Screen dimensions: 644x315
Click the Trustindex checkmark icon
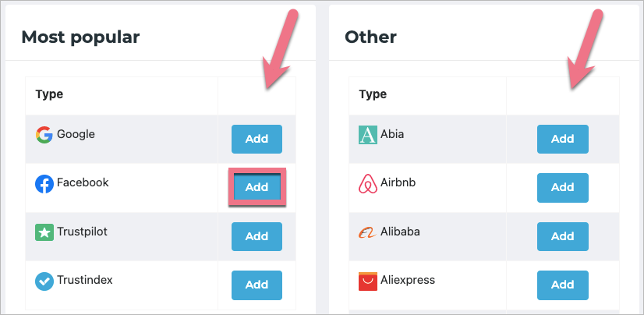click(44, 281)
